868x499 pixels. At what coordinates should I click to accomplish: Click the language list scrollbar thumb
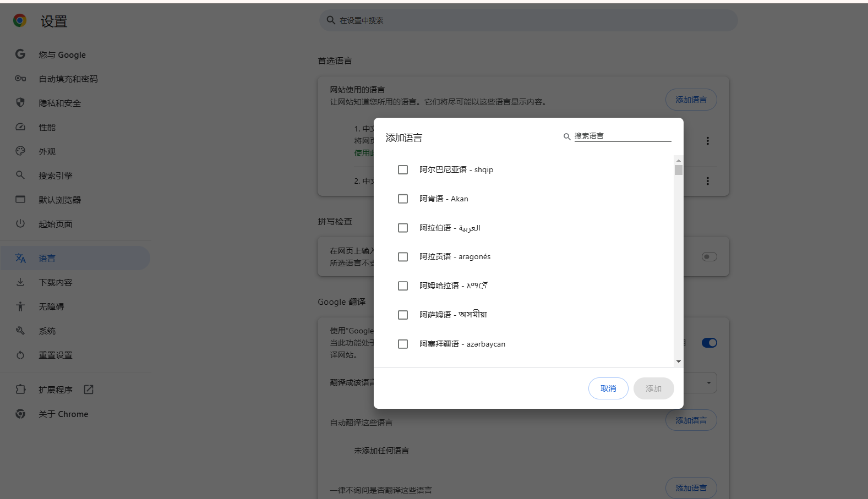(x=679, y=169)
